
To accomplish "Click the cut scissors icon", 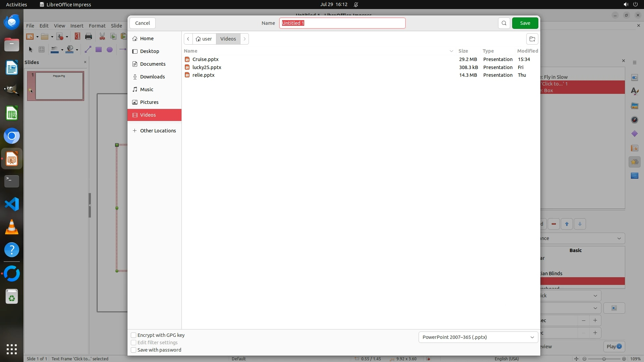I will pyautogui.click(x=102, y=37).
